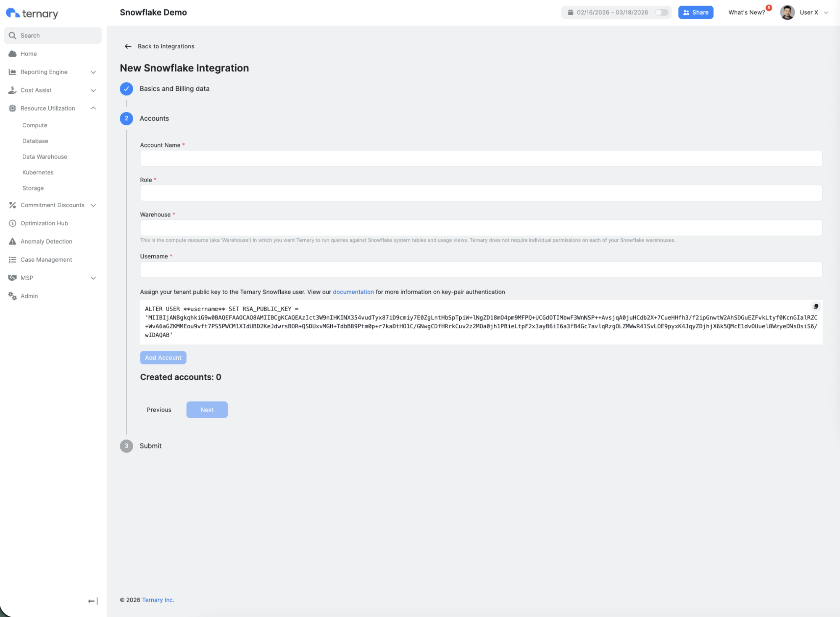
Task: Click the Ternary logo
Action: [32, 13]
